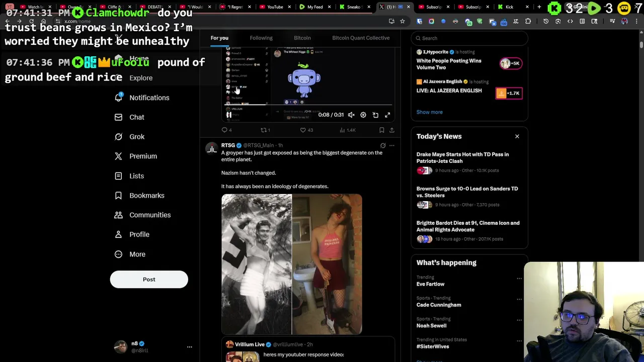Share the video post
This screenshot has width=644, height=362.
(x=392, y=130)
